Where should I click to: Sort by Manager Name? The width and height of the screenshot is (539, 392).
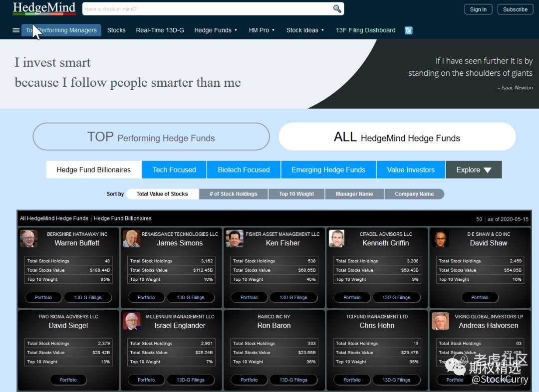pyautogui.click(x=354, y=194)
